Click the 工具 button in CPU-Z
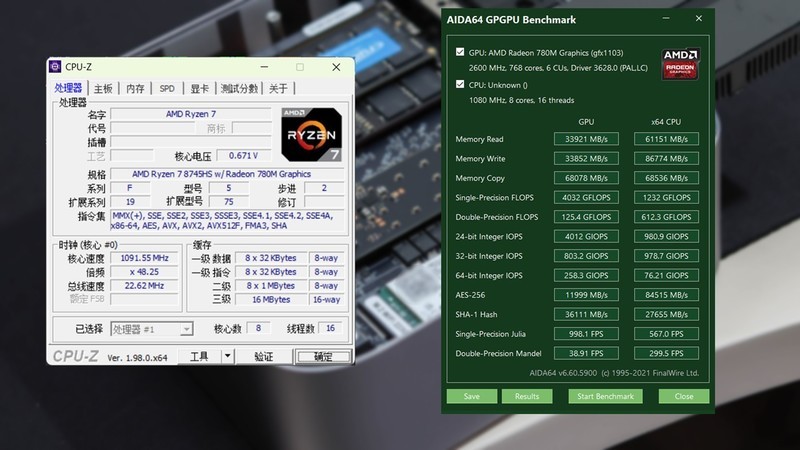Image resolution: width=800 pixels, height=450 pixels. 199,356
